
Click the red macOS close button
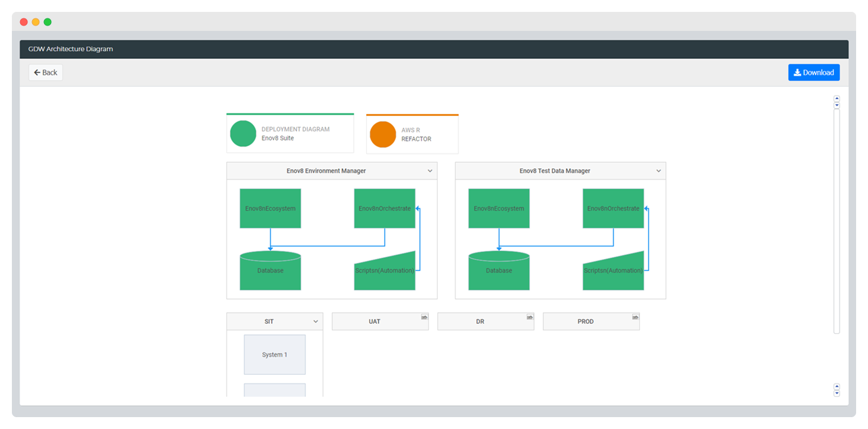24,22
